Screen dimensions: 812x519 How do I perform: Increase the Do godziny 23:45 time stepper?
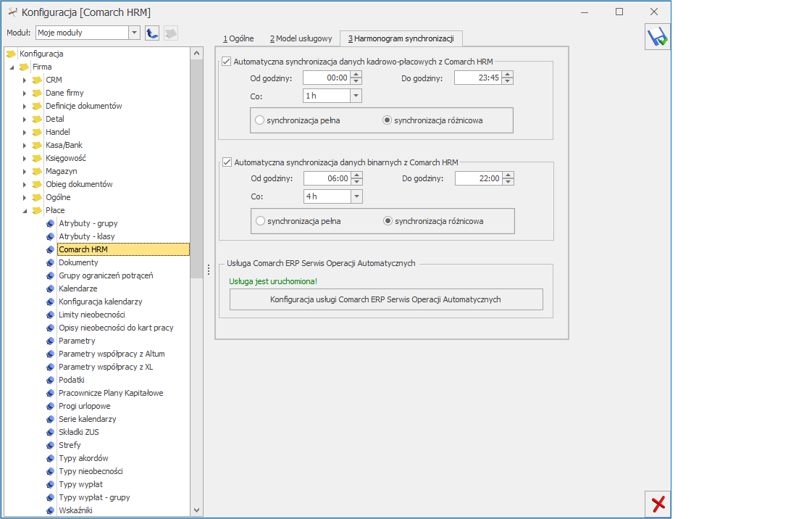pyautogui.click(x=508, y=74)
